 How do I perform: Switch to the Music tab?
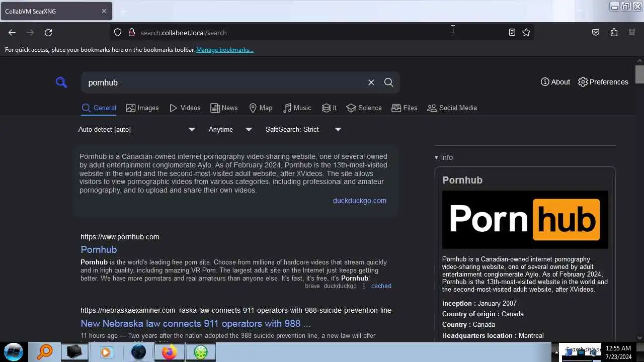point(297,108)
